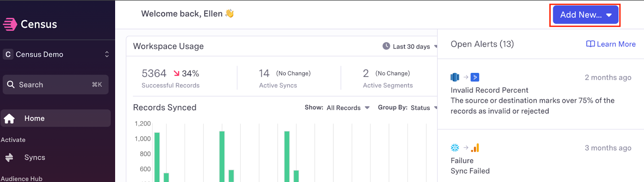644x182 pixels.
Task: Click the Google Analytics destination icon
Action: coord(475,148)
